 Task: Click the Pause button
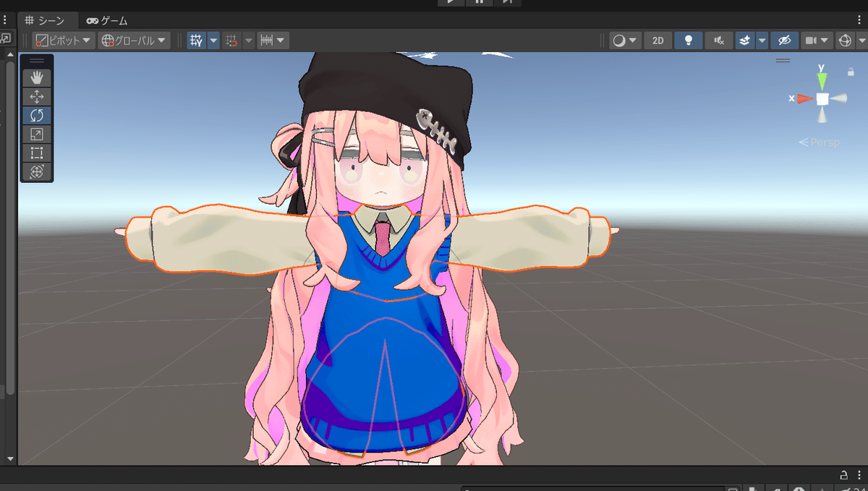(x=479, y=2)
